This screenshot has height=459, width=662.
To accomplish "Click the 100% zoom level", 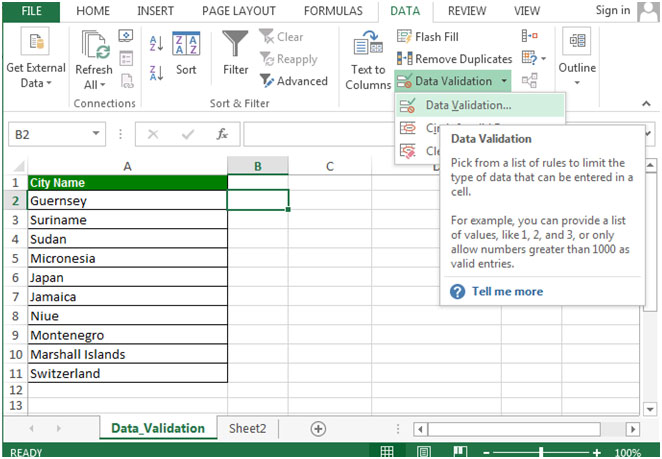I will (627, 453).
